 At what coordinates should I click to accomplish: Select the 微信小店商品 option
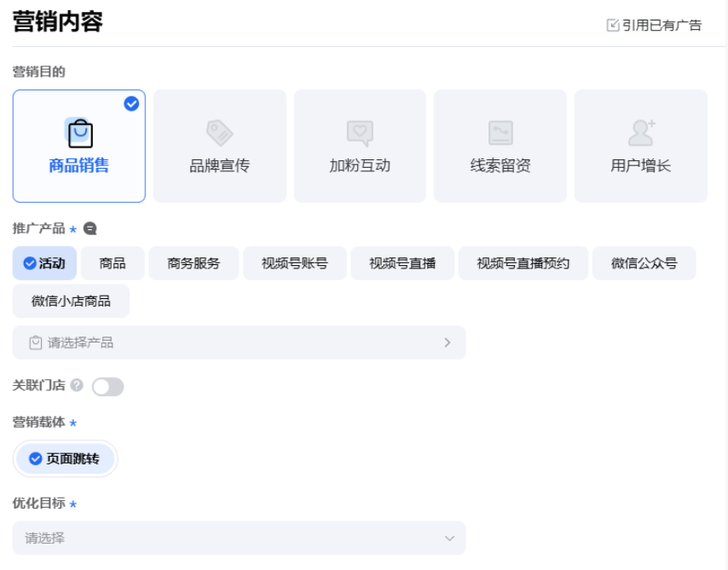[71, 301]
